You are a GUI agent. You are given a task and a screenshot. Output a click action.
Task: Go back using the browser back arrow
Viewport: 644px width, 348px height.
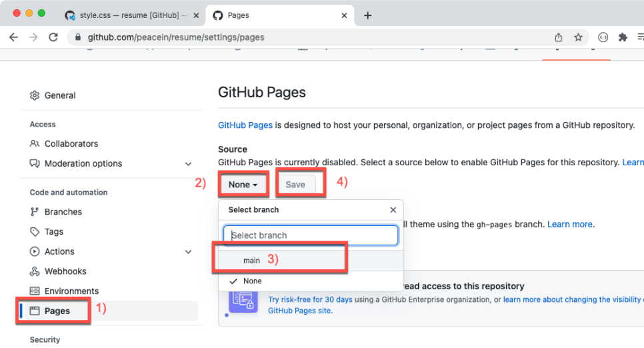13,37
